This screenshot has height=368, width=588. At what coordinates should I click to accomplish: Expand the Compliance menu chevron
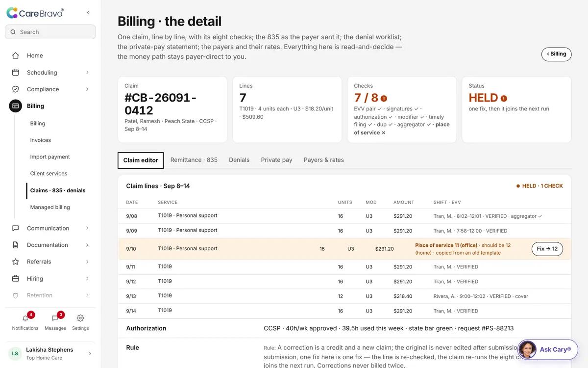87,89
